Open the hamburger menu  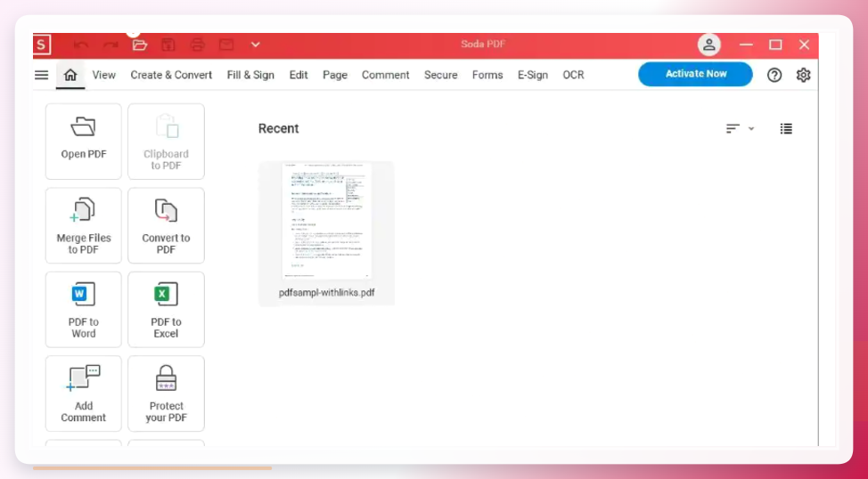42,75
